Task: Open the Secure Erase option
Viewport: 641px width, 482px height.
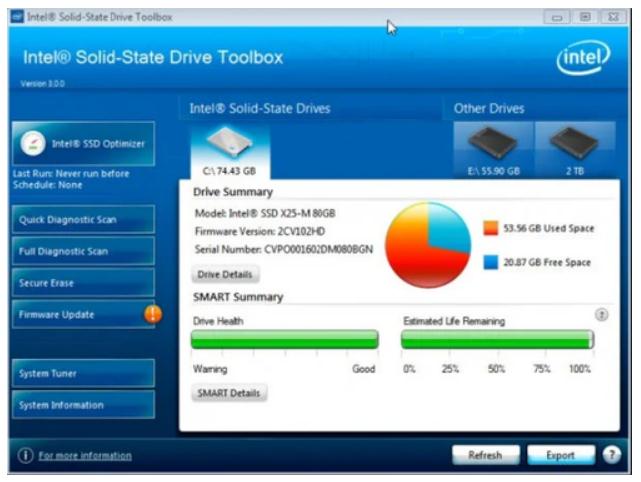Action: tap(83, 282)
